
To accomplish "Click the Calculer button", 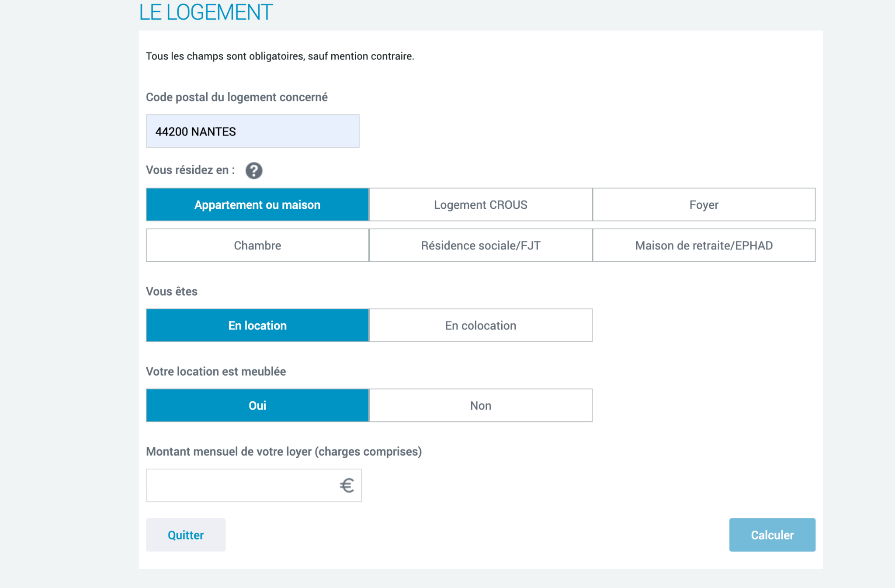I will click(772, 535).
